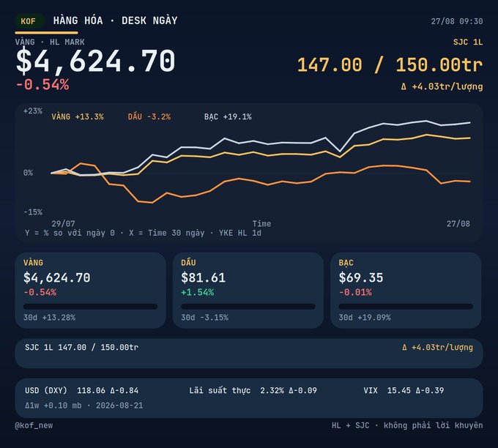Click the 30d +19.09% value in BẠC card

[365, 318]
